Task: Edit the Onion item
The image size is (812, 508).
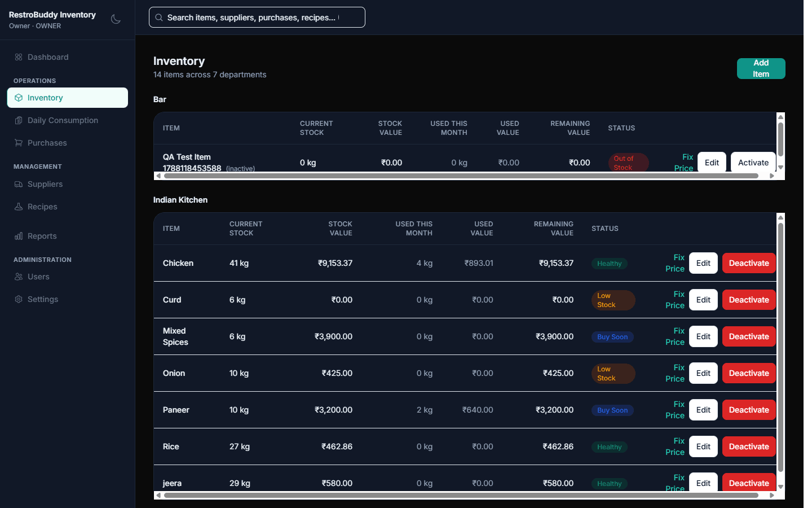Action: coord(703,373)
